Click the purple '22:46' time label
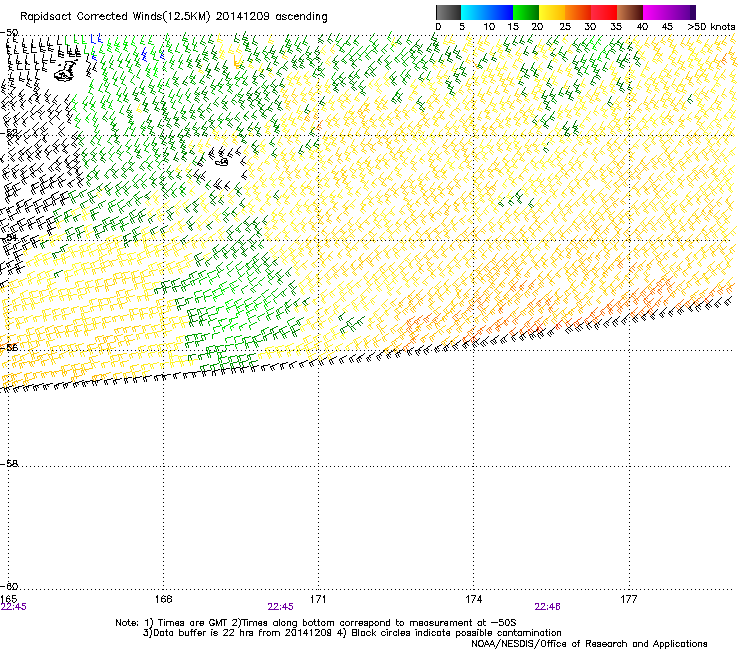740x650 pixels. pos(547,607)
